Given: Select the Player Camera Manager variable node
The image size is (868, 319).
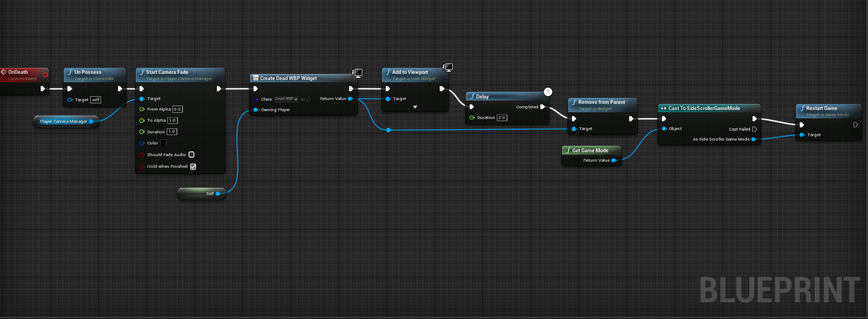Looking at the screenshot, I should pos(63,121).
